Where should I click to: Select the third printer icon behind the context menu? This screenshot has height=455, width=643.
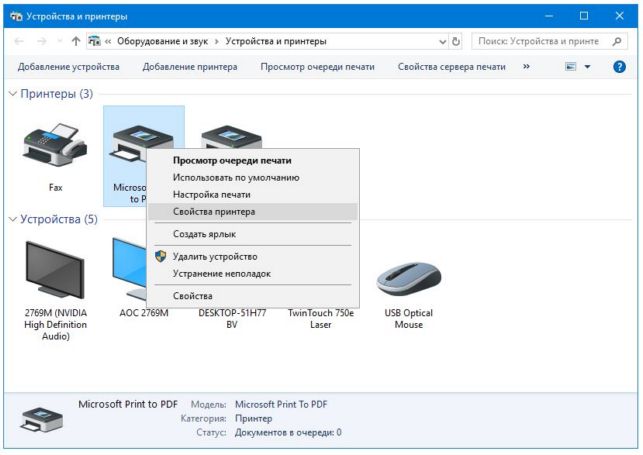point(231,139)
